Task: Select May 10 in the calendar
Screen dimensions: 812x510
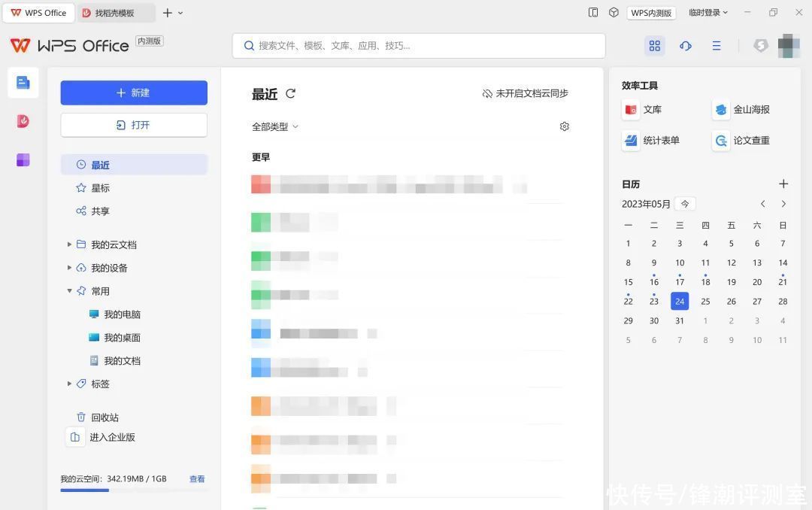Action: point(680,263)
